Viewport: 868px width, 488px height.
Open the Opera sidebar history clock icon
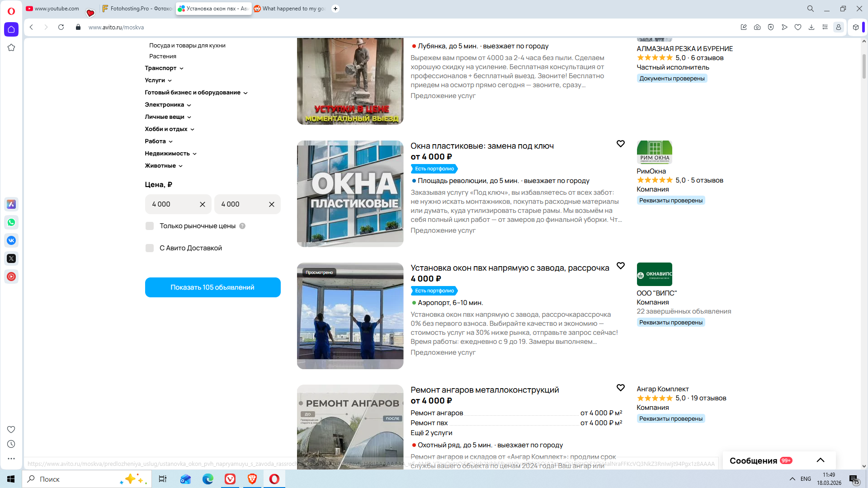coord(11,444)
